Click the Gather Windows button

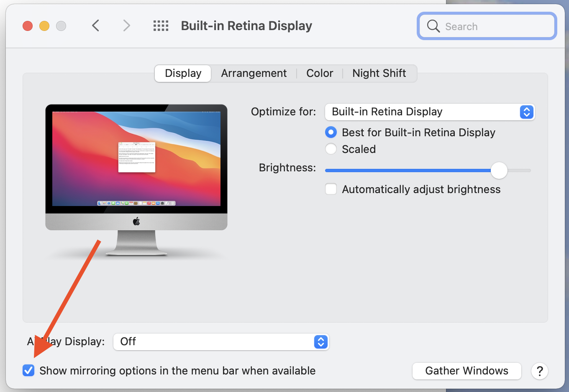(x=466, y=371)
